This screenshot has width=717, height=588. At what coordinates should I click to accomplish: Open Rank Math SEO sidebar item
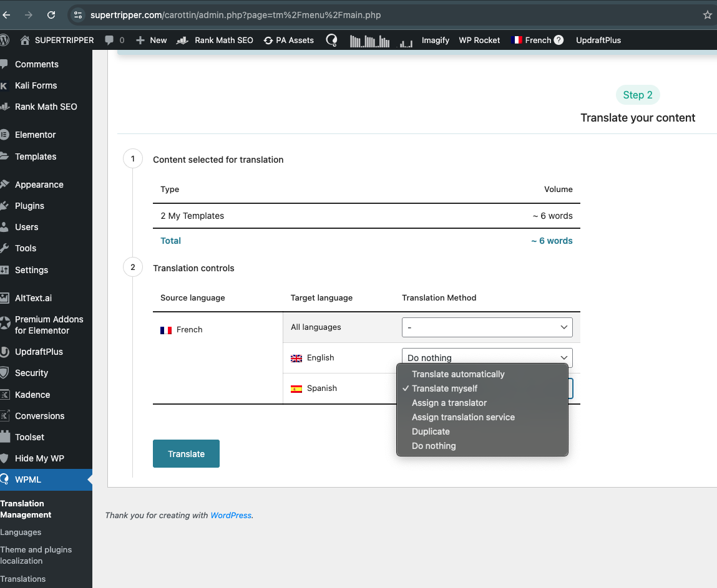point(46,107)
